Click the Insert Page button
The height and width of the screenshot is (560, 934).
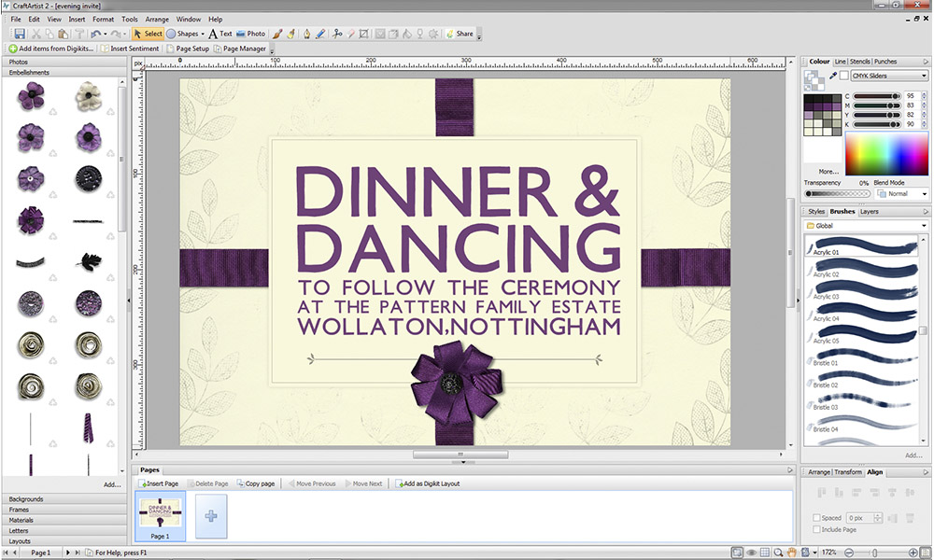tap(159, 483)
